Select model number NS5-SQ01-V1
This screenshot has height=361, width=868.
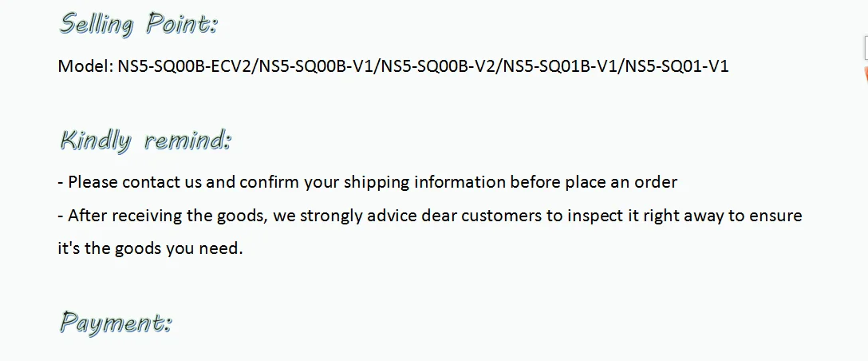click(x=677, y=66)
